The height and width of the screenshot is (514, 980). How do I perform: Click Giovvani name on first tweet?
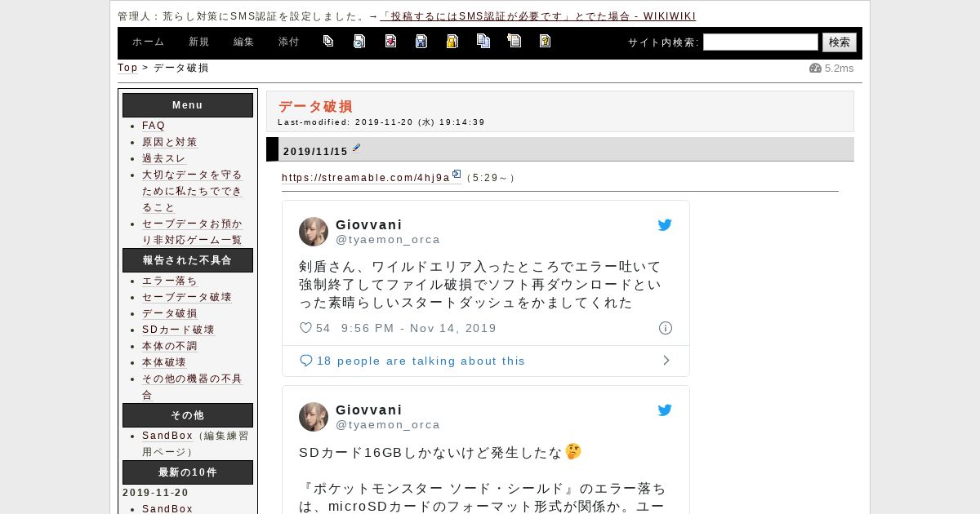(369, 224)
